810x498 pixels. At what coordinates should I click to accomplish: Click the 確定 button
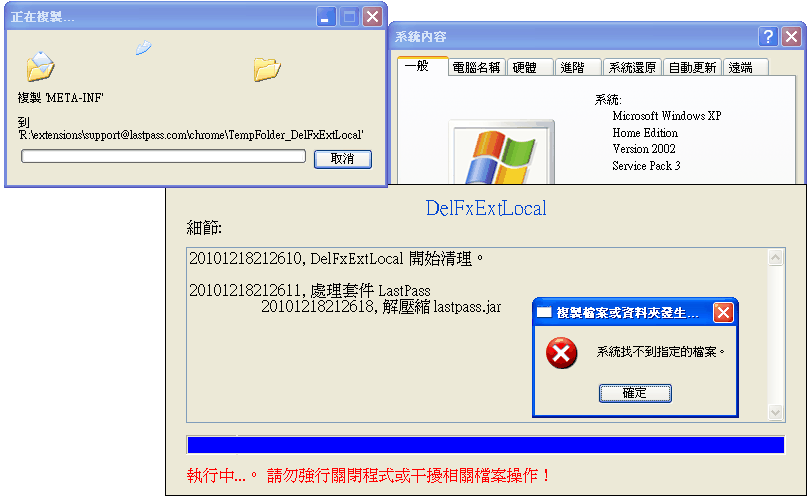click(x=635, y=393)
